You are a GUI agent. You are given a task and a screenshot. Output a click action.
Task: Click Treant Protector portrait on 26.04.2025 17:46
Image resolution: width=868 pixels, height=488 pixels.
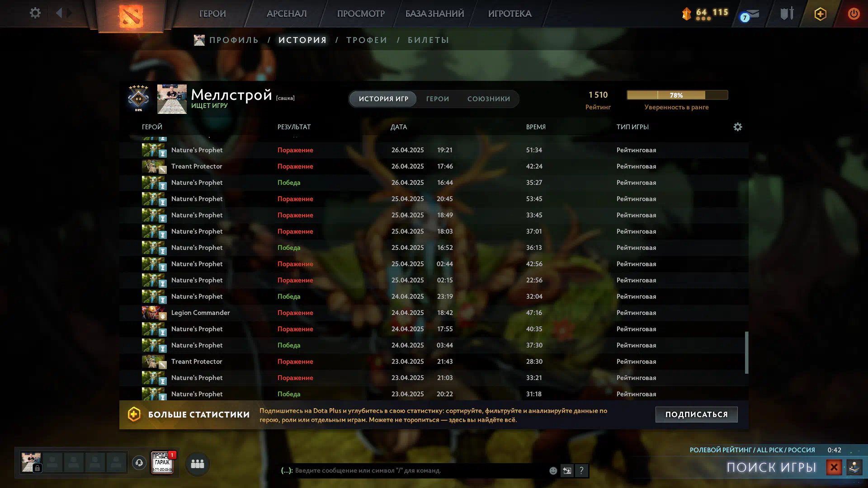tap(153, 166)
